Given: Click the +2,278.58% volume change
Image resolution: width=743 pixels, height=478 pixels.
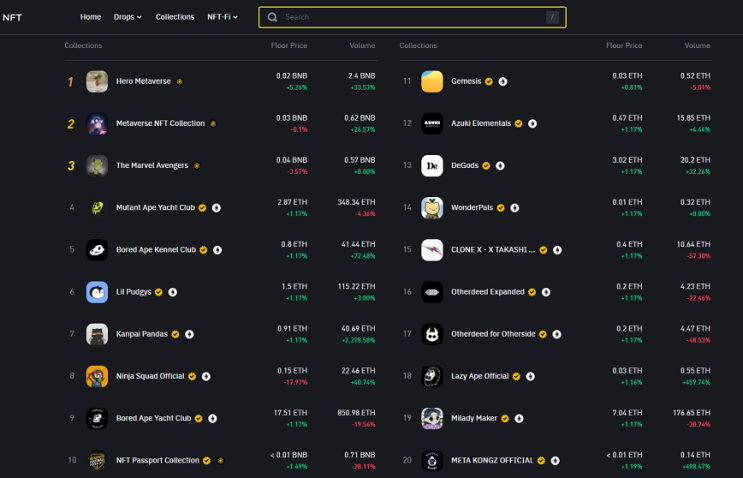Looking at the screenshot, I should pyautogui.click(x=358, y=340).
